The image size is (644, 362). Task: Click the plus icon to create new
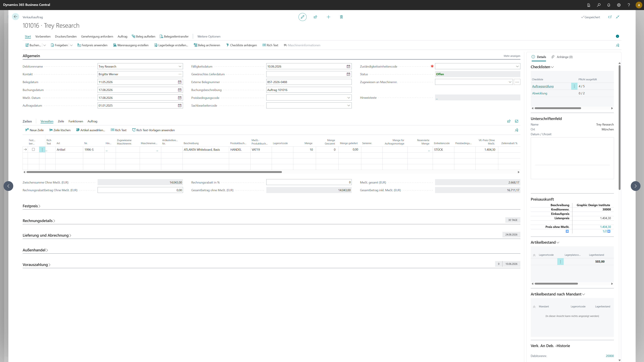click(328, 17)
